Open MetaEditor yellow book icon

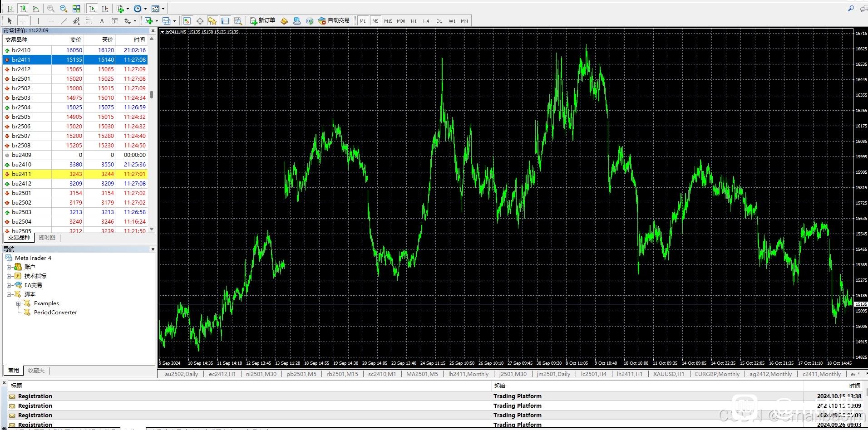point(284,21)
